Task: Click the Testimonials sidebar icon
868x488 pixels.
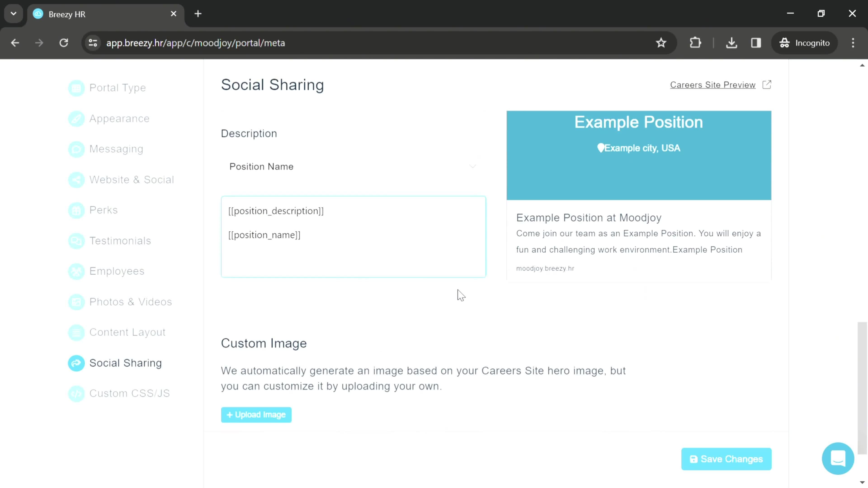Action: click(76, 241)
